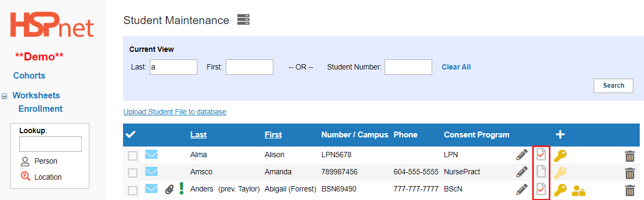Image resolution: width=644 pixels, height=200 pixels.
Task: Add a new student with plus icon
Action: tap(561, 135)
